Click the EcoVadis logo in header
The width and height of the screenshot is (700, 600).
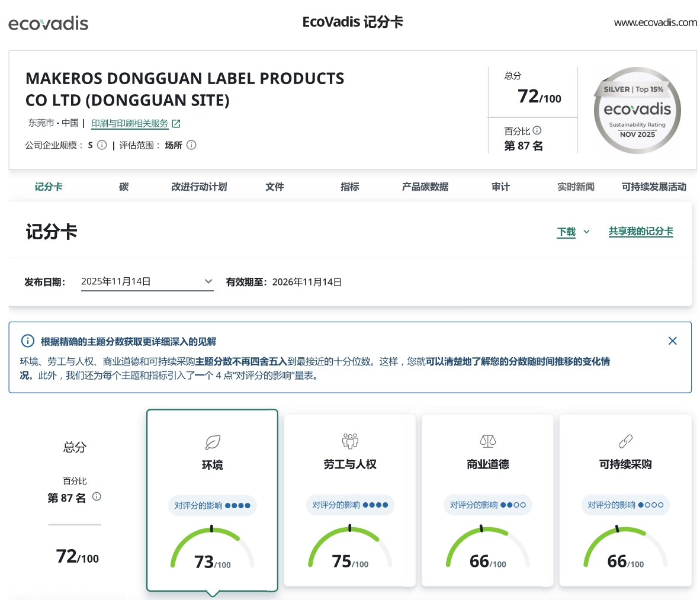[x=48, y=24]
